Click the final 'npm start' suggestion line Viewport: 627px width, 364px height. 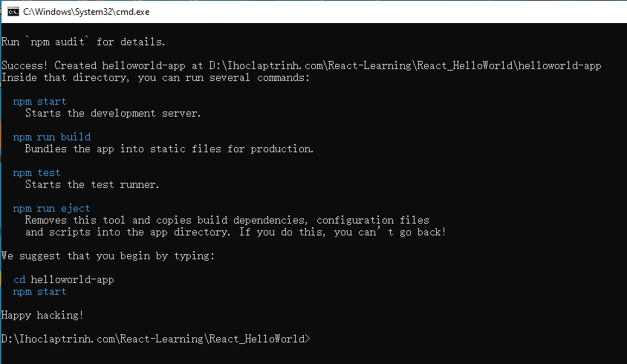coord(39,292)
